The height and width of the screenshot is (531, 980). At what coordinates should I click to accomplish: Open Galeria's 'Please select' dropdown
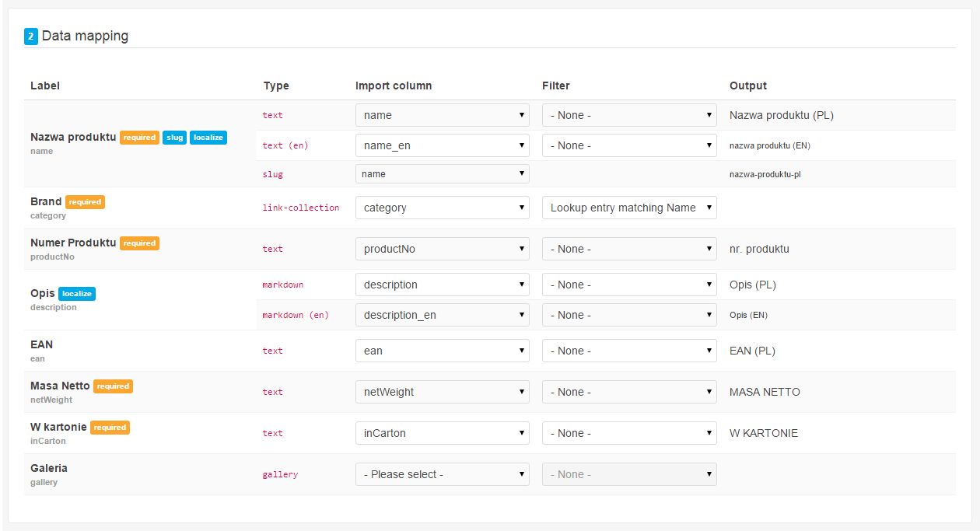[x=443, y=474]
